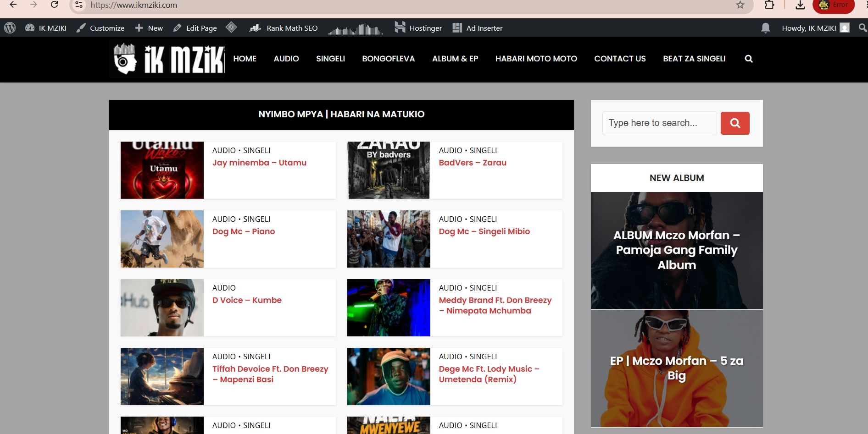Open IK MZIKI dashboard menu
This screenshot has width=868, height=434.
coord(46,28)
